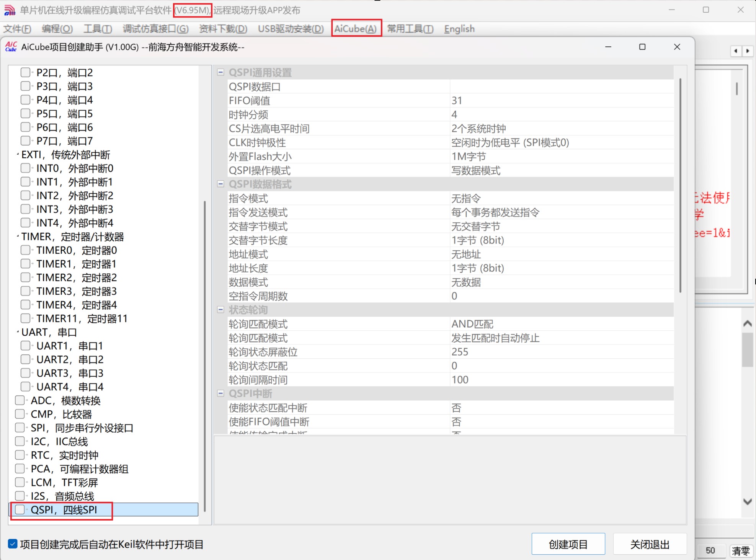Enable UART1 串口1 checkbox
This screenshot has width=756, height=560.
pos(25,346)
